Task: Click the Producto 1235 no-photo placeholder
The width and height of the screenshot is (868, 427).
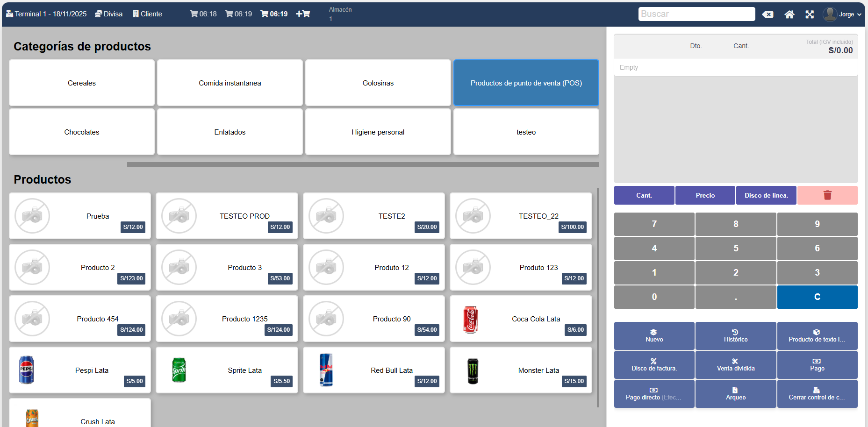Action: click(x=179, y=319)
